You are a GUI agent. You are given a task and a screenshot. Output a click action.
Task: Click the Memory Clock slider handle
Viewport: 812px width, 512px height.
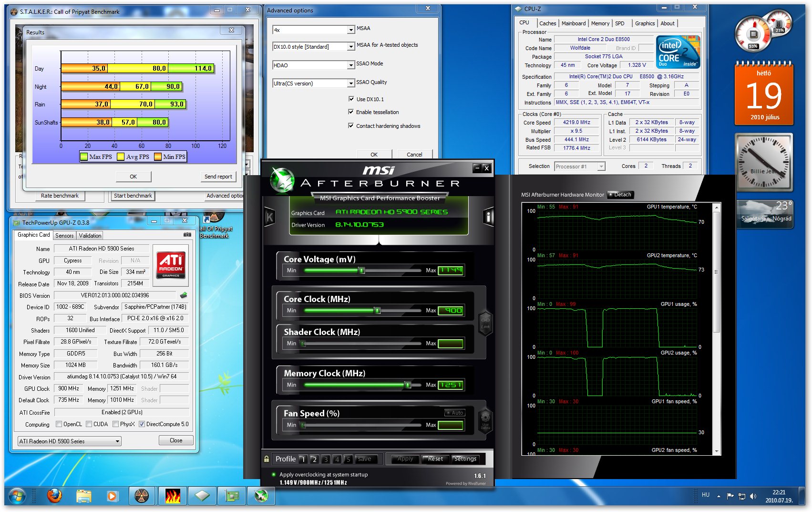(x=407, y=385)
